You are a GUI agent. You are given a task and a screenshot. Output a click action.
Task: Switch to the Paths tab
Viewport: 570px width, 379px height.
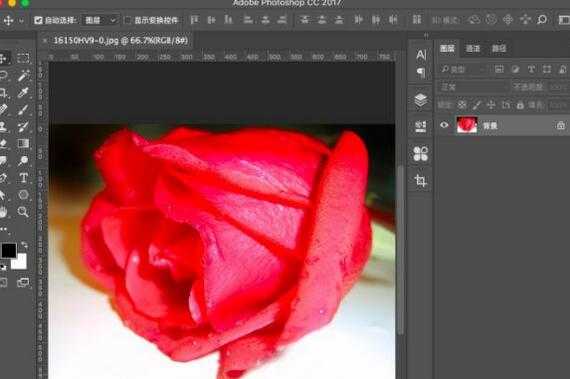pos(499,49)
